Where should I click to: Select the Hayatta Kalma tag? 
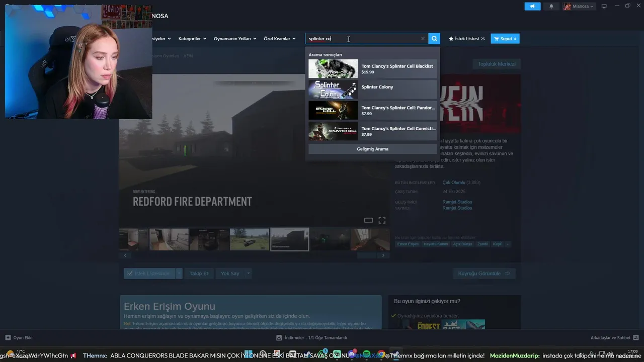(436, 244)
